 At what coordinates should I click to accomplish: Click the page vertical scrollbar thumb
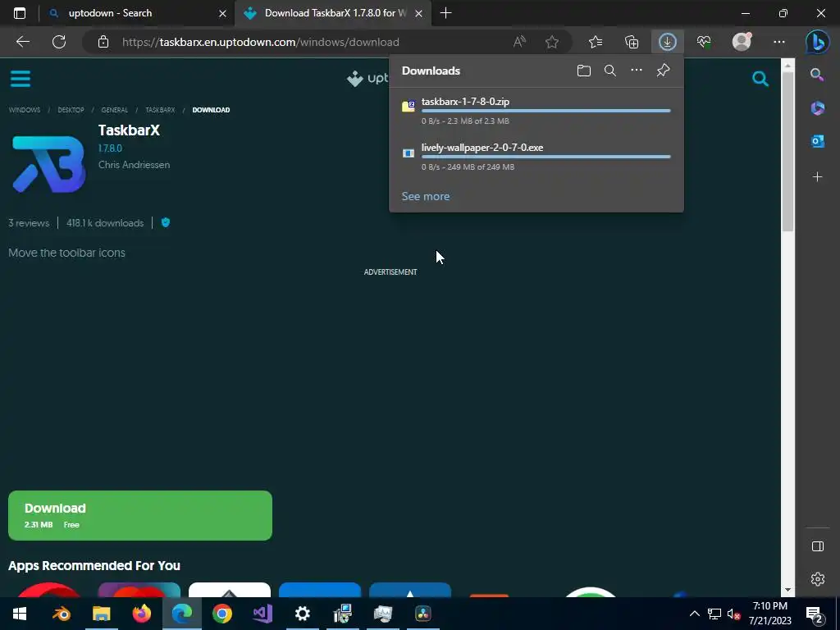pos(787,152)
